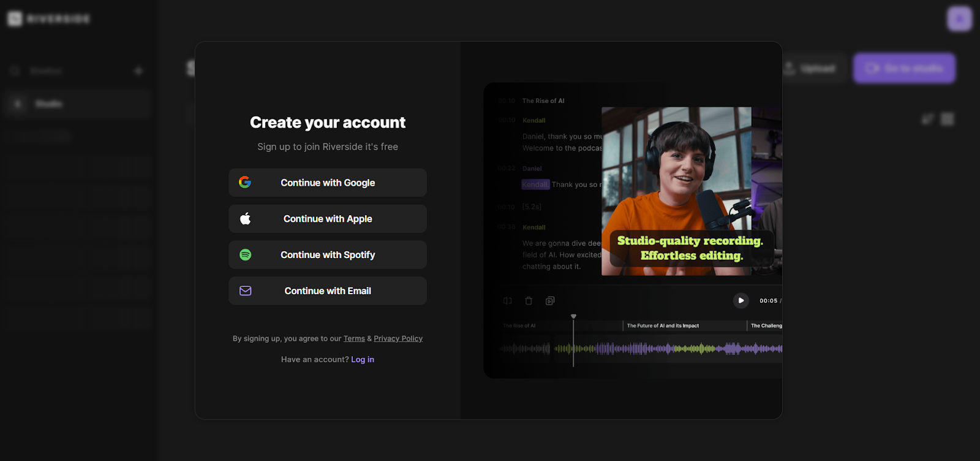Image resolution: width=980 pixels, height=461 pixels.
Task: Click the plus icon in background sidebar
Action: coord(138,71)
